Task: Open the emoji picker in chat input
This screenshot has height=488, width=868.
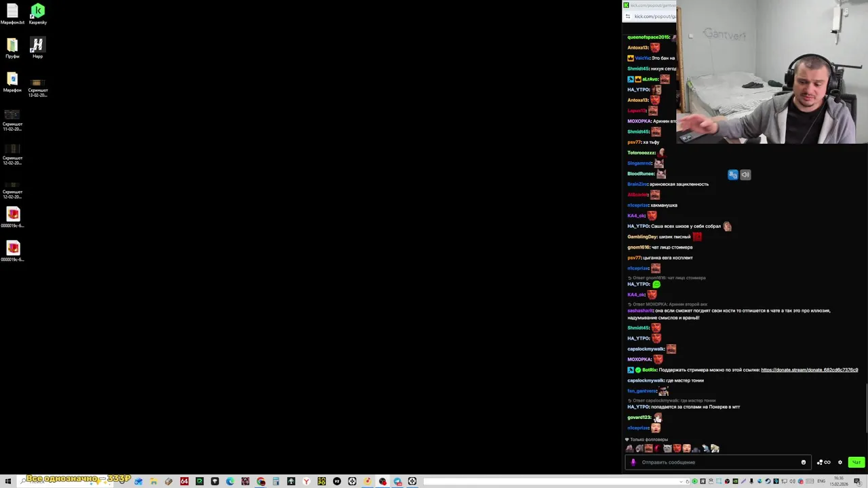Action: pyautogui.click(x=804, y=462)
